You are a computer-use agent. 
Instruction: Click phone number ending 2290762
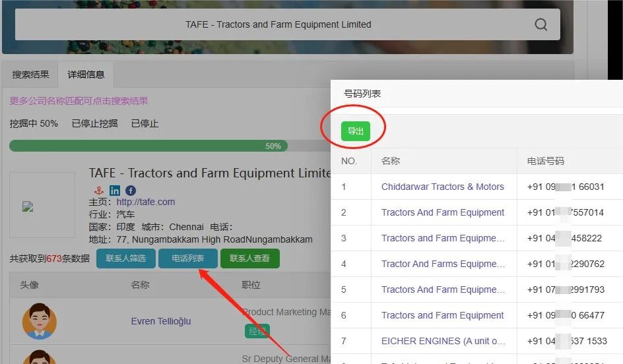click(x=566, y=264)
